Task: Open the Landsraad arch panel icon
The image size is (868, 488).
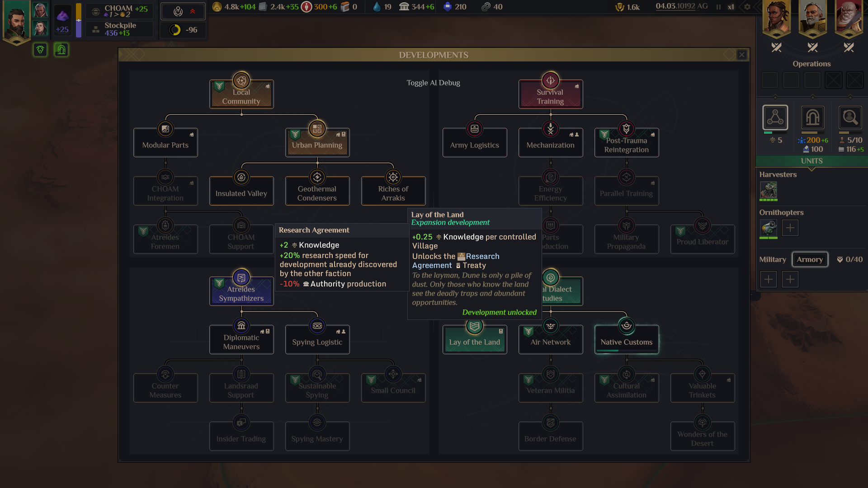Action: (812, 117)
